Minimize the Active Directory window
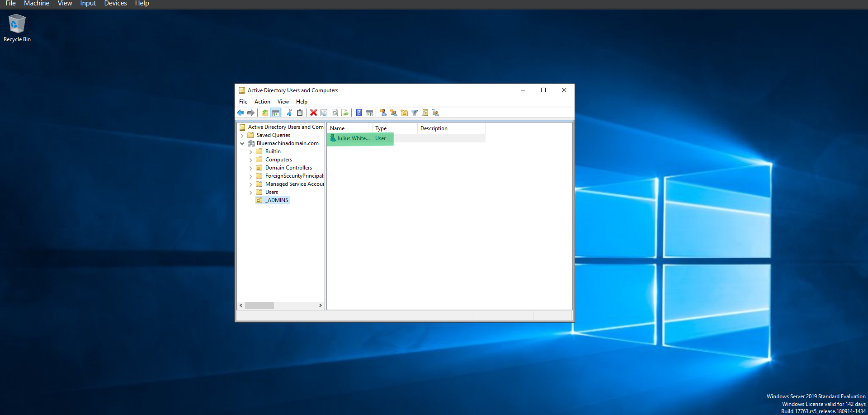The height and width of the screenshot is (415, 868). point(523,90)
